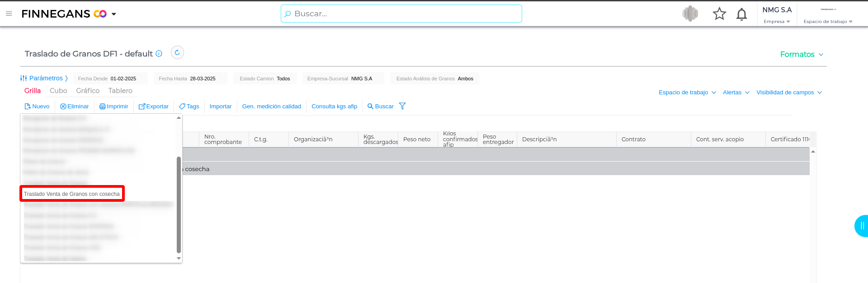Change the Empresa-Sucursal filter
868x283 pixels.
343,79
